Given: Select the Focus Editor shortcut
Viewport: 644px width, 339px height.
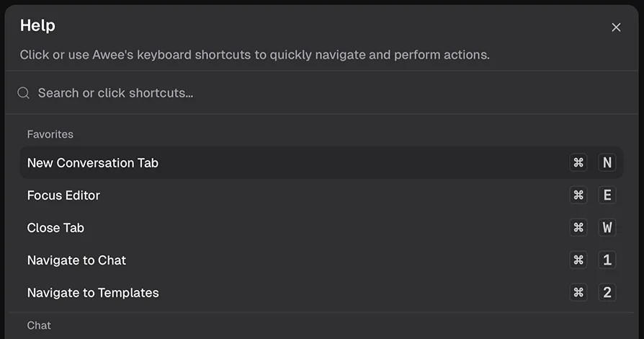Looking at the screenshot, I should coord(63,195).
